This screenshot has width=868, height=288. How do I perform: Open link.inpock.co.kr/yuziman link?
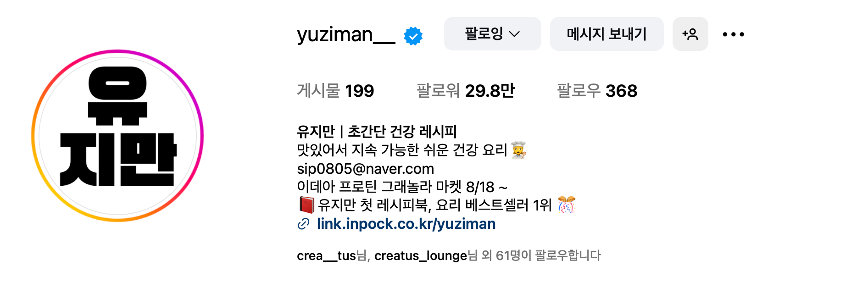(406, 224)
